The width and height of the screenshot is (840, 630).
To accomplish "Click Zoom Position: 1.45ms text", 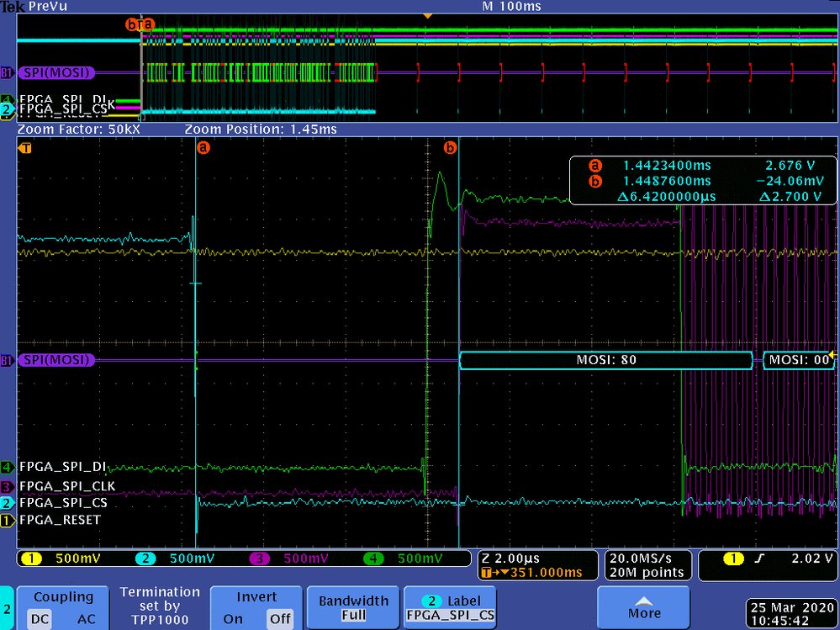I will coord(261,129).
